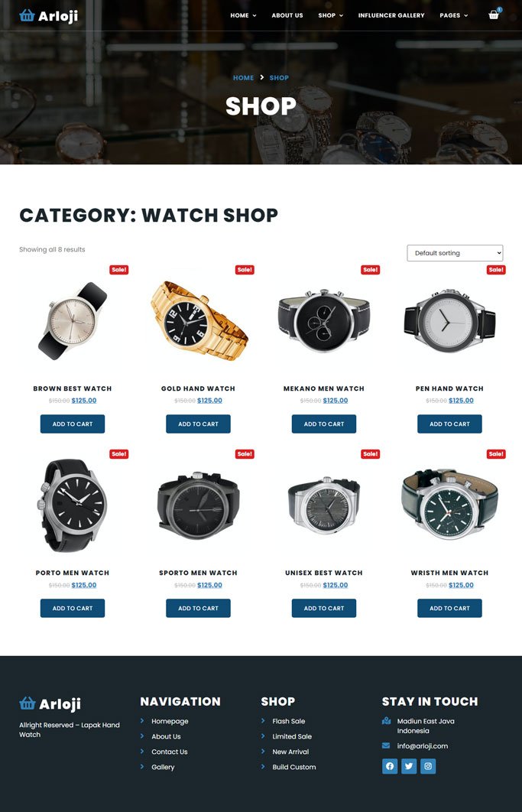This screenshot has height=812, width=522.
Task: Open the Instagram social icon in footer
Action: click(428, 766)
